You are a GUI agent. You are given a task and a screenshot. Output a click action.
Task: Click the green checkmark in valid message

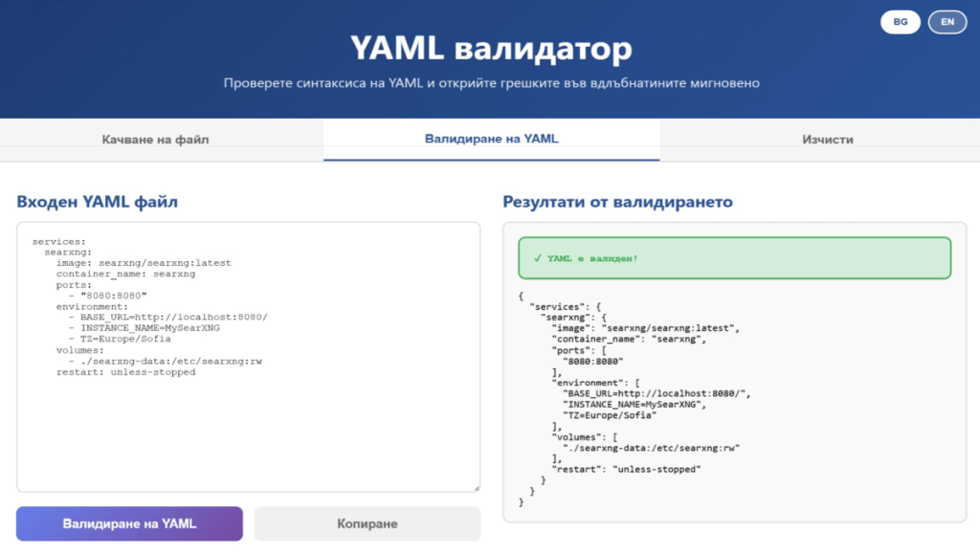click(538, 258)
